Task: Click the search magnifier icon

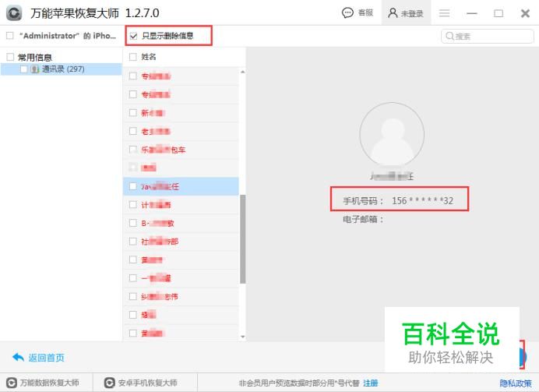Action: tap(449, 36)
